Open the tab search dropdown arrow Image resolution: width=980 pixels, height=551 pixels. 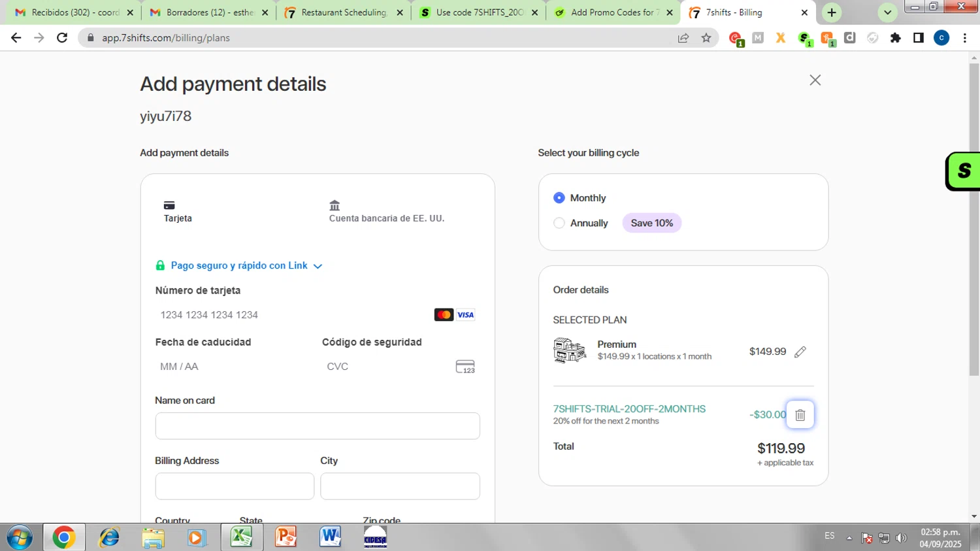887,12
